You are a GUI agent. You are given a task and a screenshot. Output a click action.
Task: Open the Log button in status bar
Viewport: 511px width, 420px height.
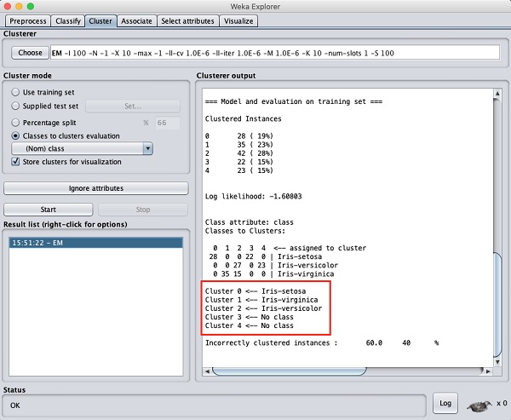pyautogui.click(x=445, y=404)
